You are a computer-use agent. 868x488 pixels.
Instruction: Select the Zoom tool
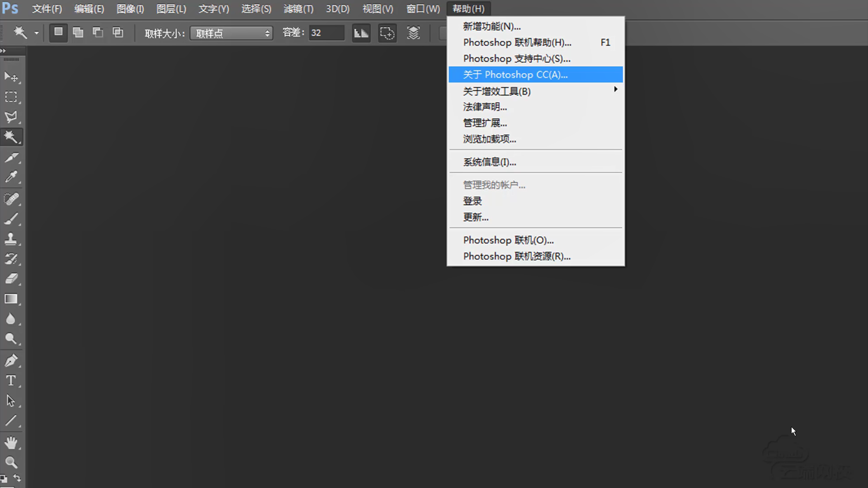pyautogui.click(x=11, y=462)
